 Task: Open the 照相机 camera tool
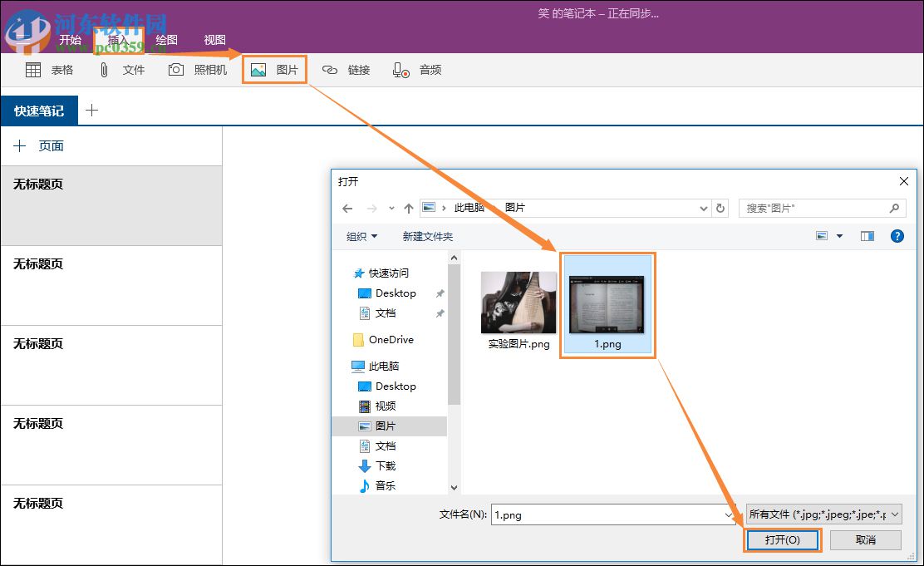[175, 70]
